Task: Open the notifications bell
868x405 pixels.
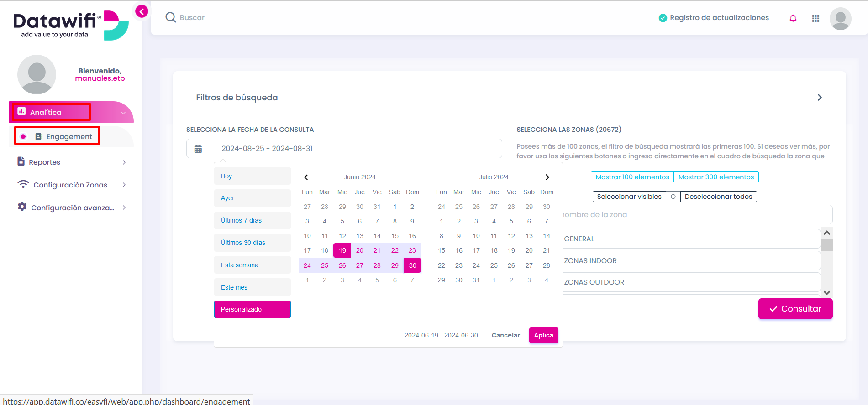Action: pyautogui.click(x=793, y=18)
